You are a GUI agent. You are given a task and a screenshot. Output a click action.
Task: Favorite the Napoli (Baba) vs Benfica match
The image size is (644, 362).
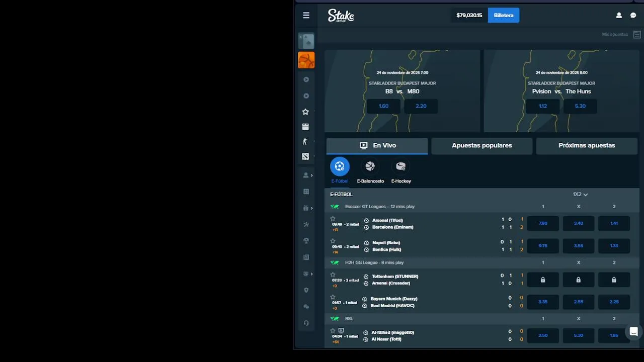click(x=333, y=241)
